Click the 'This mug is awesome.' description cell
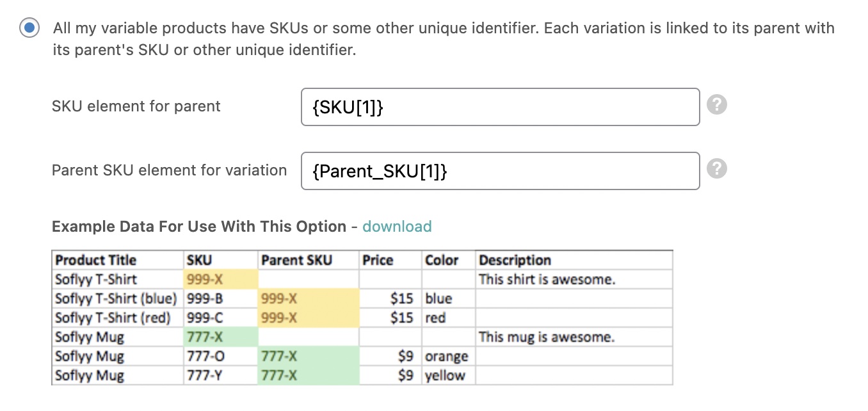Screen dimensions: 868x411 click(546, 337)
